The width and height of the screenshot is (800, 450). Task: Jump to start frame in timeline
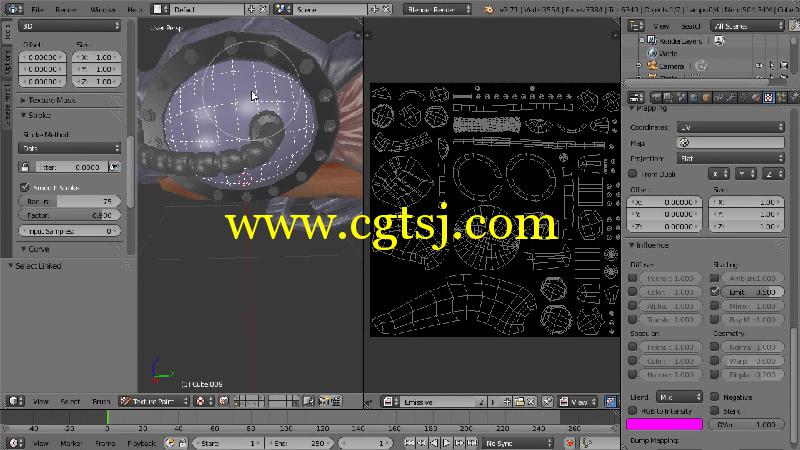[x=409, y=443]
